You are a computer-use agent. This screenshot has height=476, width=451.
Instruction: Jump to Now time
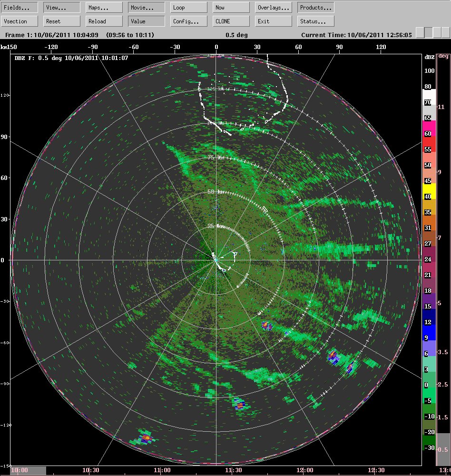click(x=231, y=8)
